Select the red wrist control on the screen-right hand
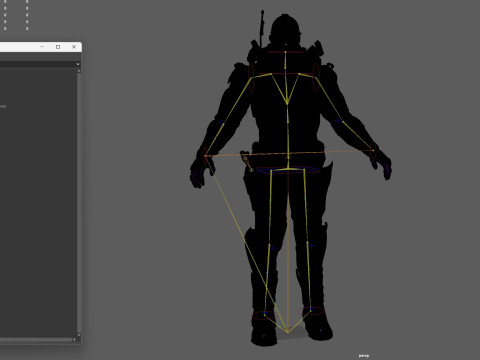Image resolution: width=480 pixels, height=360 pixels. pos(374,150)
